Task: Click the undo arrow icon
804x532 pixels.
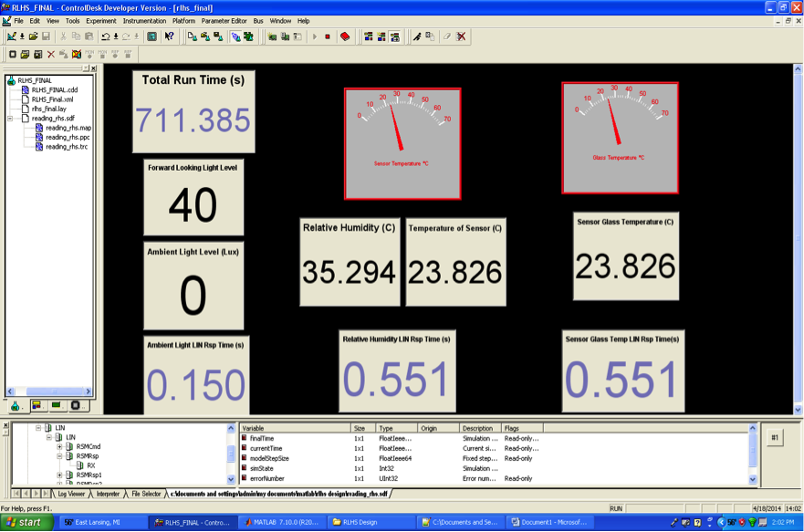Action: [x=105, y=37]
